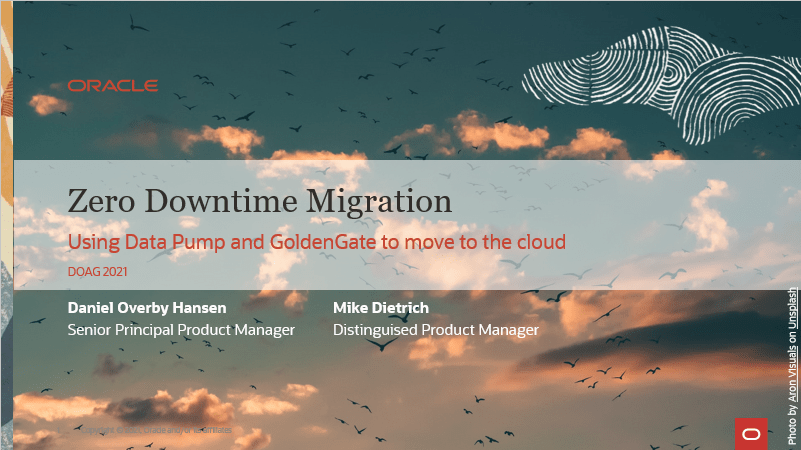
Task: Select the 'Zero Downtime Migration' title
Action: coord(259,201)
